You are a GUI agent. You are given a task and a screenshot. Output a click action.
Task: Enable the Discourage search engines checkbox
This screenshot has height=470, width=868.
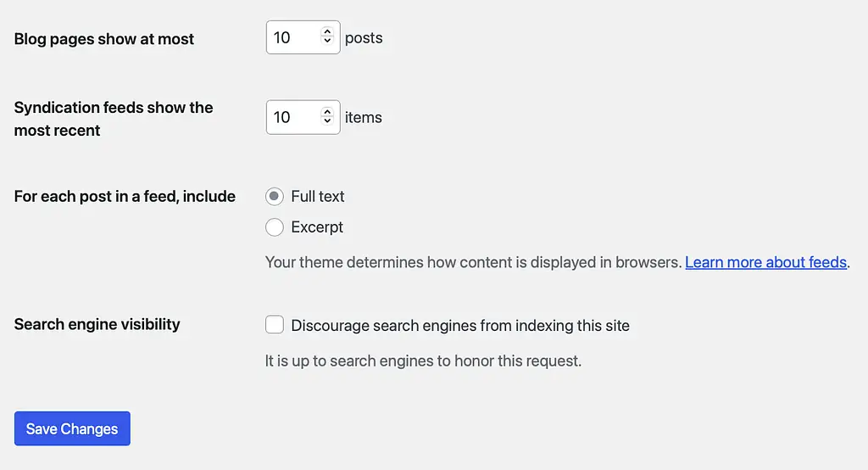point(274,325)
